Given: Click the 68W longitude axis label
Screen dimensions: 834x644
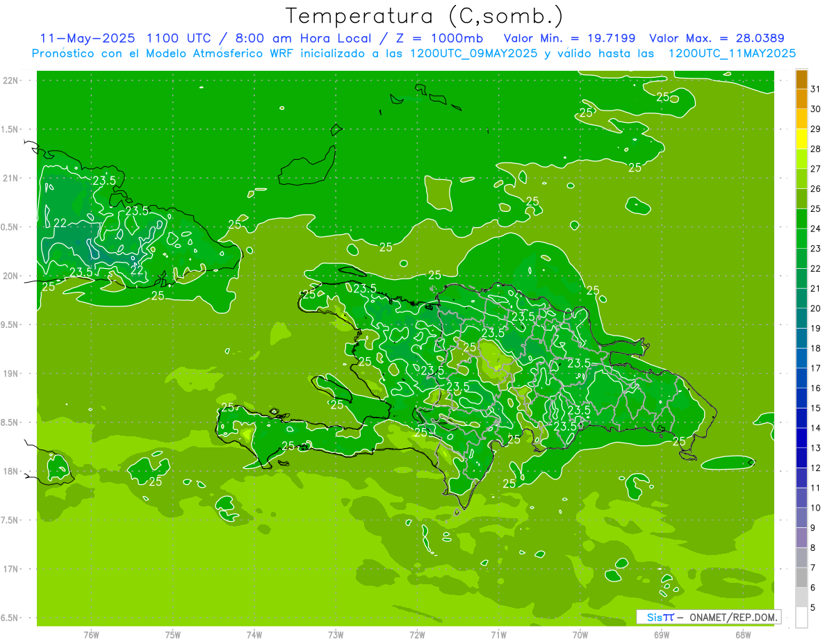Looking at the screenshot, I should pos(742,635).
